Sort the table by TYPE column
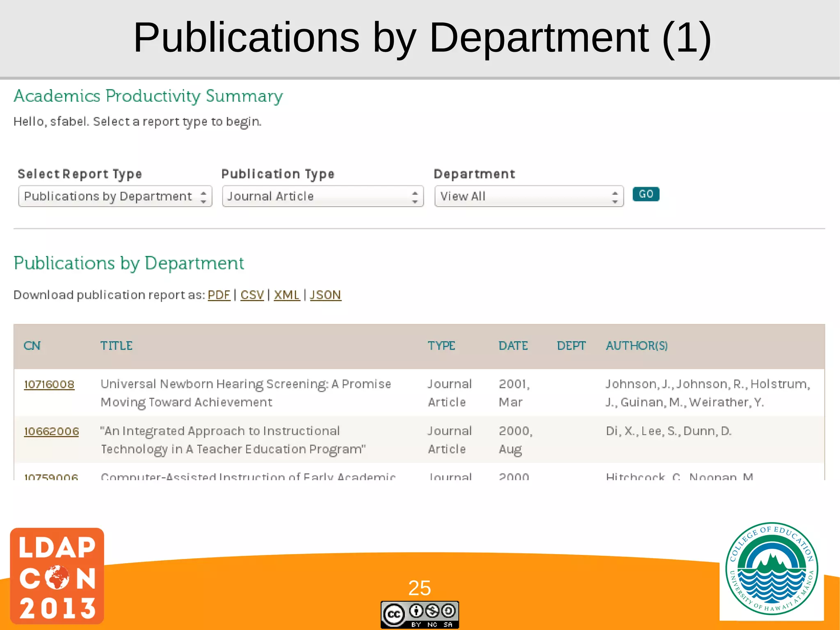 pyautogui.click(x=441, y=346)
